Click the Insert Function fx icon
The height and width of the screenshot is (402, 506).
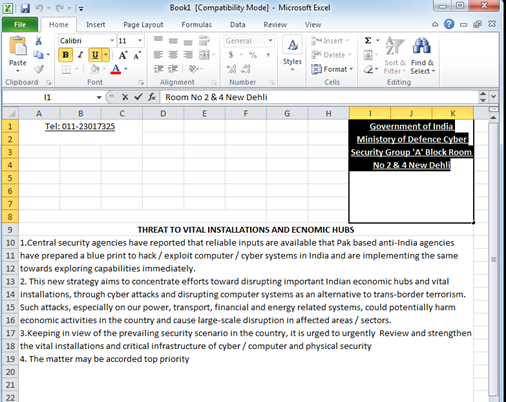click(152, 97)
